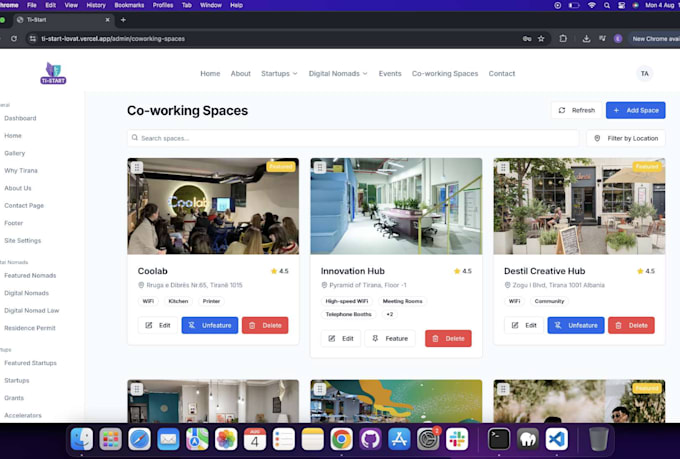This screenshot has width=680, height=459.
Task: Click the drag handle on Destil Creative Hub card
Action: [x=503, y=167]
